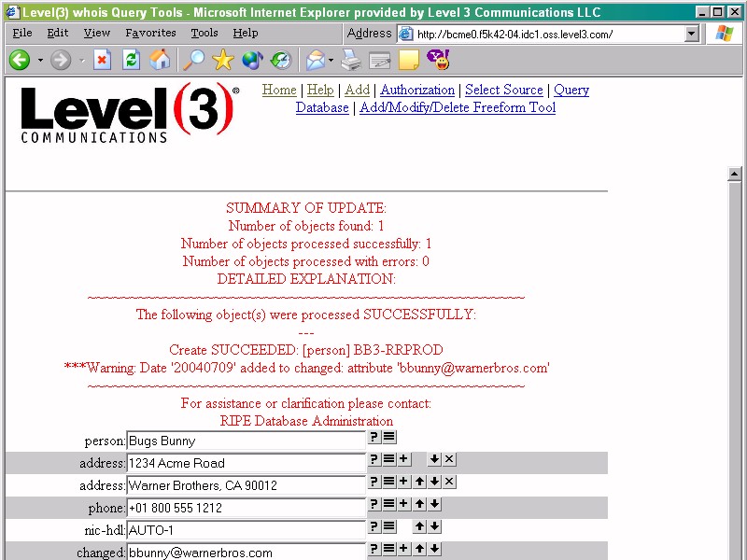747x560 pixels.
Task: Click the phone number input field
Action: pyautogui.click(x=245, y=509)
